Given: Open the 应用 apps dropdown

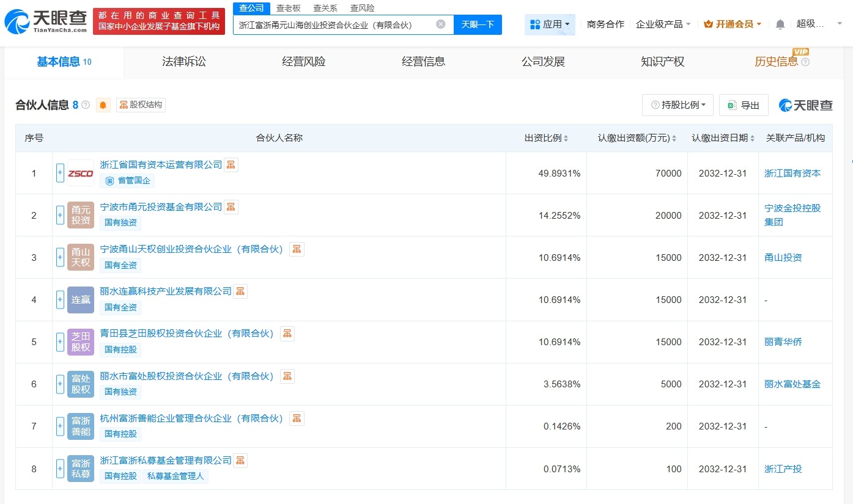Looking at the screenshot, I should (549, 24).
